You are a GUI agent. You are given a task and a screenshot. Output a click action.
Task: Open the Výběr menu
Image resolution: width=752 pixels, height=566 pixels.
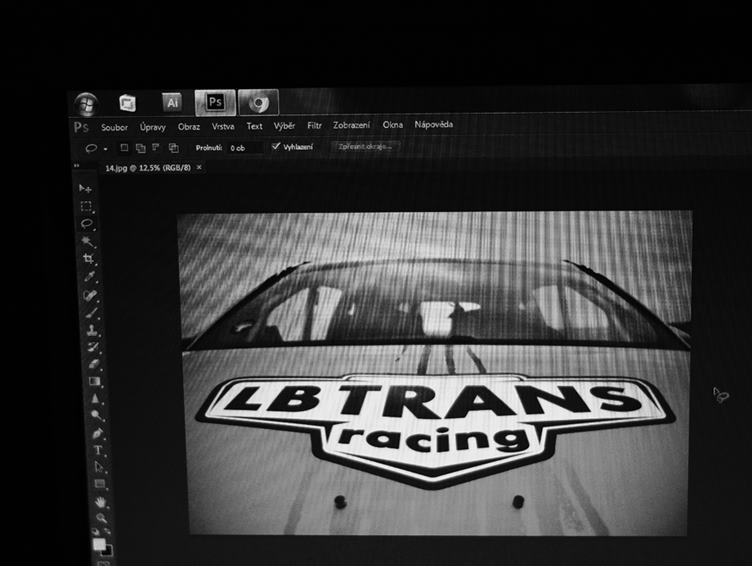284,126
